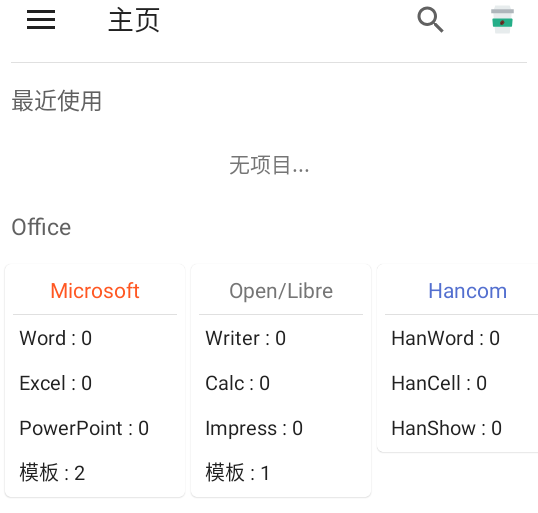Select Excel : 0 entry
Image resolution: width=538 pixels, height=513 pixels.
click(56, 383)
